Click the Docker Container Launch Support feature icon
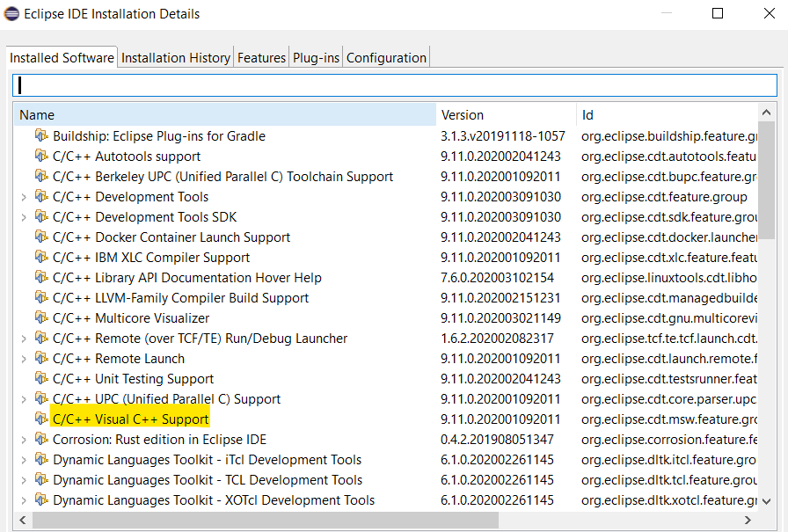The image size is (788, 532). (41, 237)
